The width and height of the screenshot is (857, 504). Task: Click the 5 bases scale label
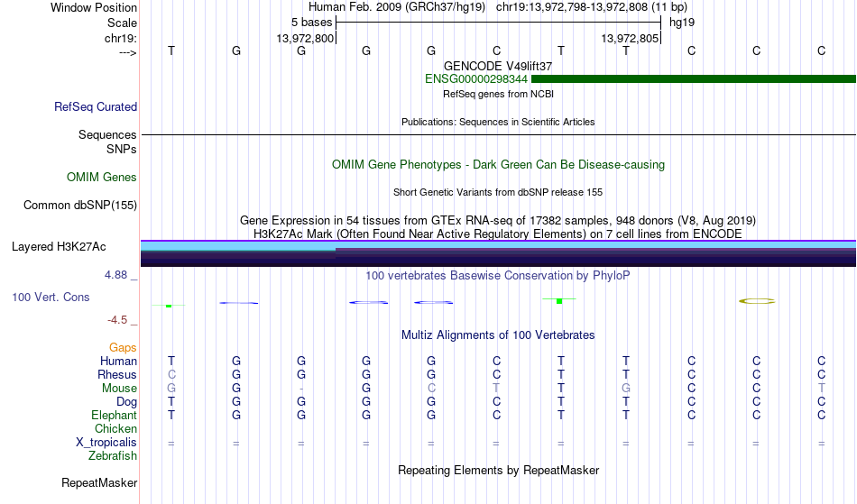pos(311,23)
